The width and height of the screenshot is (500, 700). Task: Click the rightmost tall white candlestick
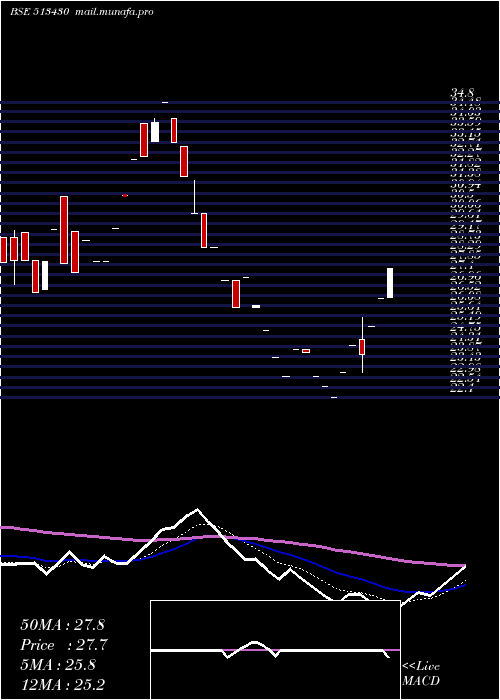pos(390,283)
